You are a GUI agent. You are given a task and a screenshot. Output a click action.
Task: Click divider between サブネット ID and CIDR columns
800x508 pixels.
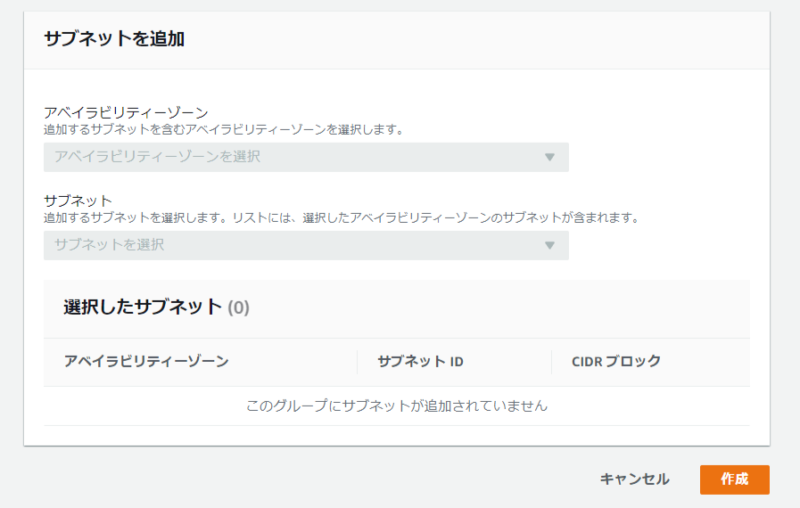tap(552, 362)
